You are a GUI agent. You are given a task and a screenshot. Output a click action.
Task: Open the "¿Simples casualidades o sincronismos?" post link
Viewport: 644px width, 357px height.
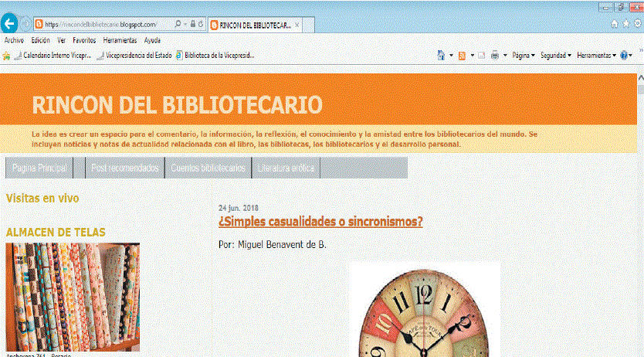tap(320, 223)
